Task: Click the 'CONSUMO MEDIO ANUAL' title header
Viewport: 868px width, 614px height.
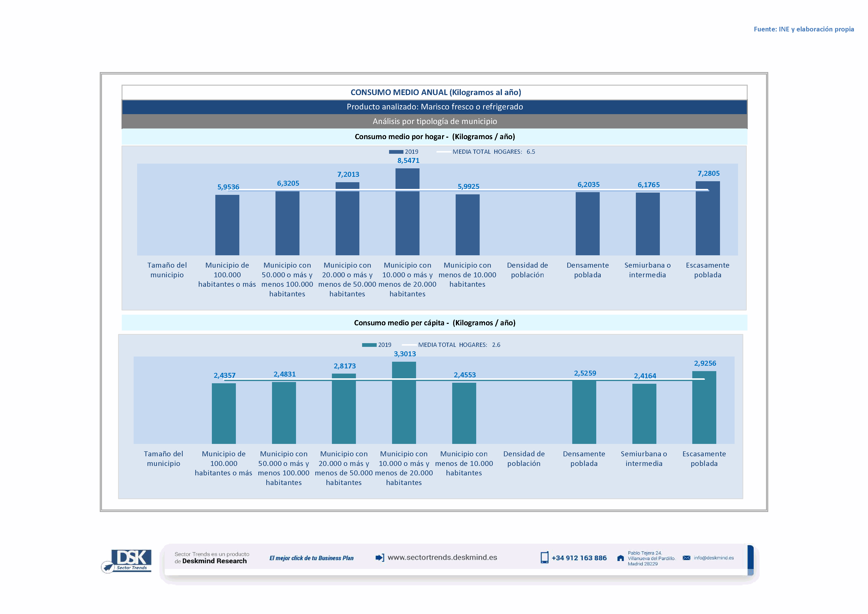Action: click(436, 92)
